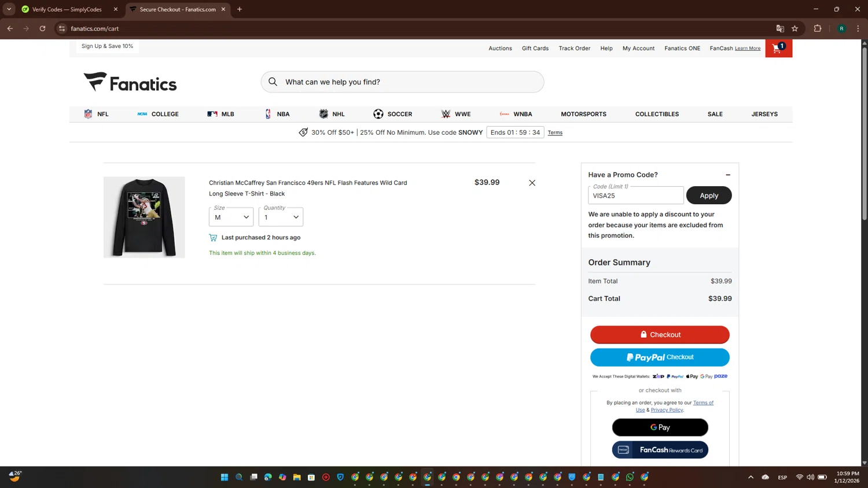The image size is (868, 488).
Task: Open File Explorer from taskbar
Action: tap(297, 477)
